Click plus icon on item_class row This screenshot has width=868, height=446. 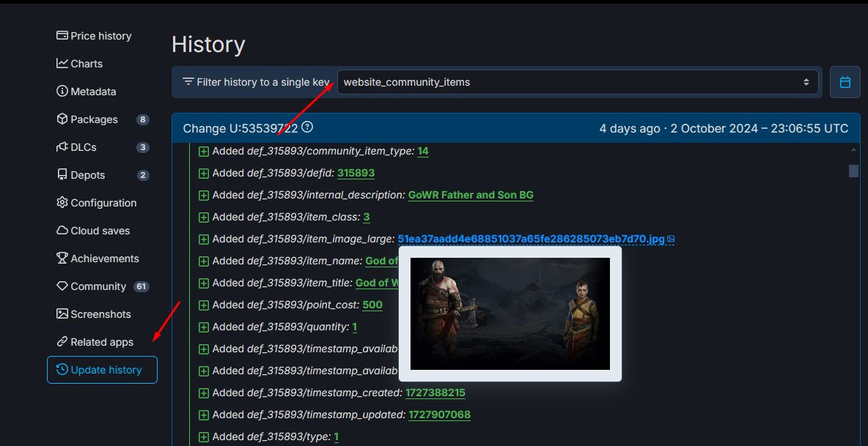[x=204, y=218]
